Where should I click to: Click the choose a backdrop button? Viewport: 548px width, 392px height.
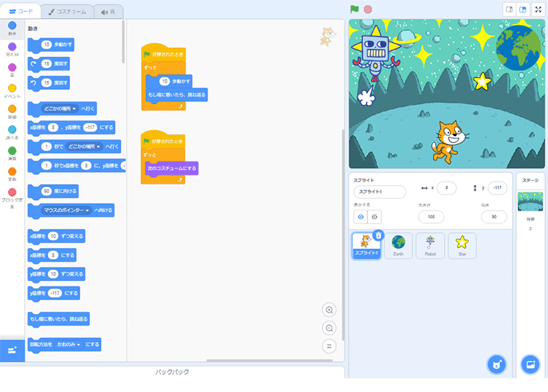click(530, 364)
